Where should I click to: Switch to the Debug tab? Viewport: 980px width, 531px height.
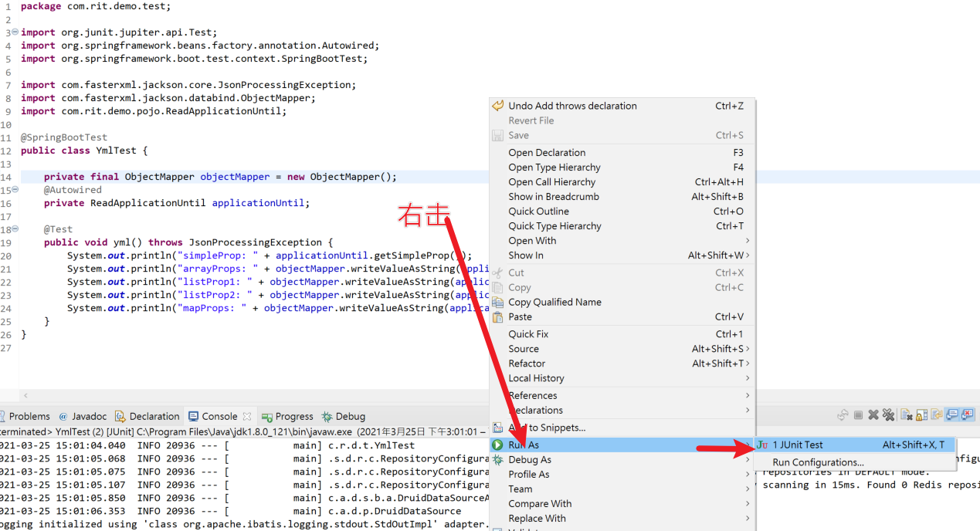(x=344, y=416)
